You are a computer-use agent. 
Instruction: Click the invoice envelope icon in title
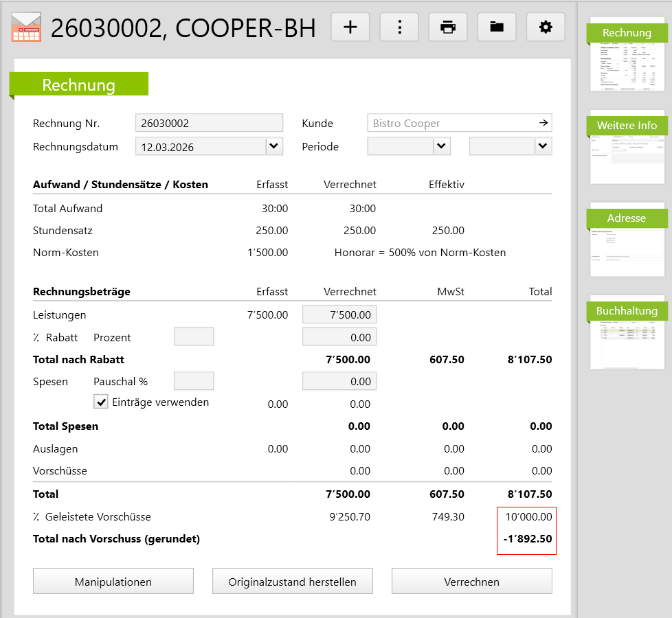[x=26, y=27]
